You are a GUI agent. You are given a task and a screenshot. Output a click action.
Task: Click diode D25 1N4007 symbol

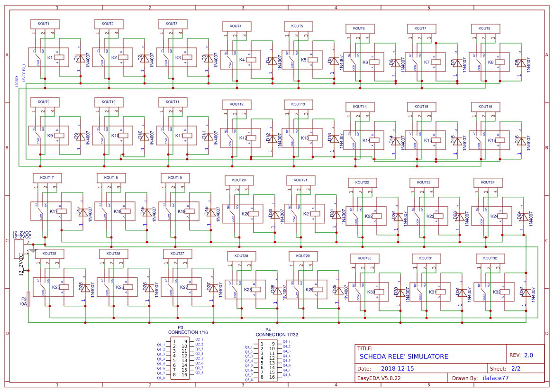click(x=84, y=289)
